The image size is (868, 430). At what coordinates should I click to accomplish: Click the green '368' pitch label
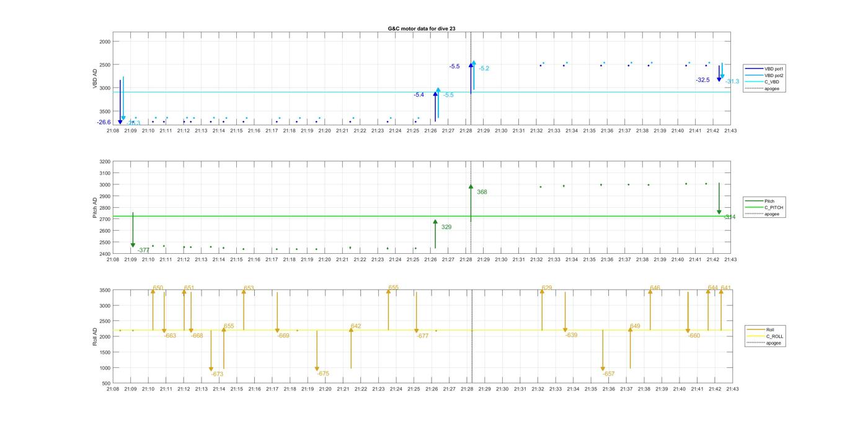(482, 192)
